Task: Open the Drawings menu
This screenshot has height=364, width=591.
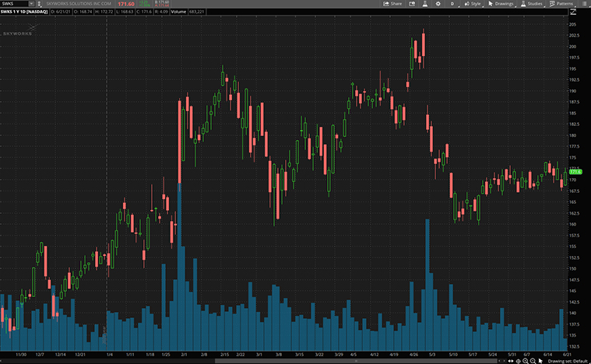Action: click(501, 4)
